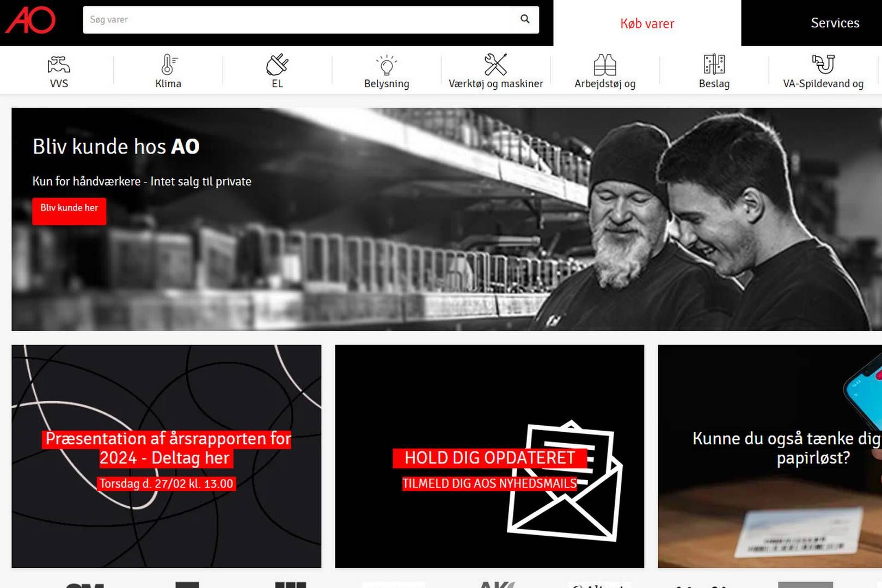Open the Beslag hinge category icon

pyautogui.click(x=714, y=65)
